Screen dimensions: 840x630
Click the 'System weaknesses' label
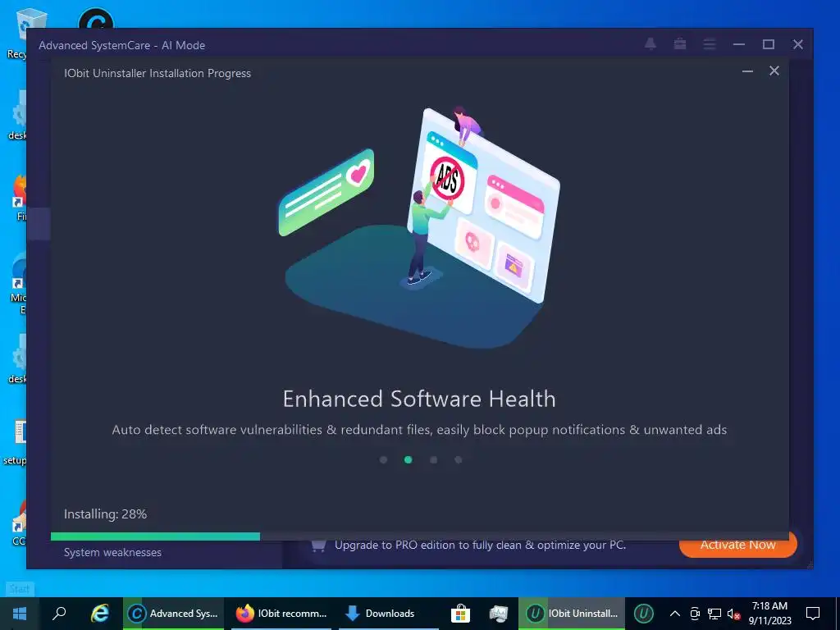coord(112,552)
